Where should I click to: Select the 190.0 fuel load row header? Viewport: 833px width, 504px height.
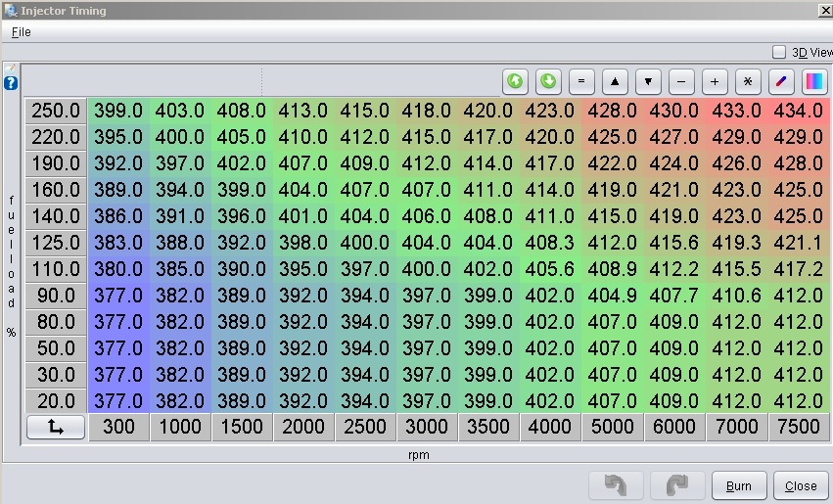tap(56, 163)
